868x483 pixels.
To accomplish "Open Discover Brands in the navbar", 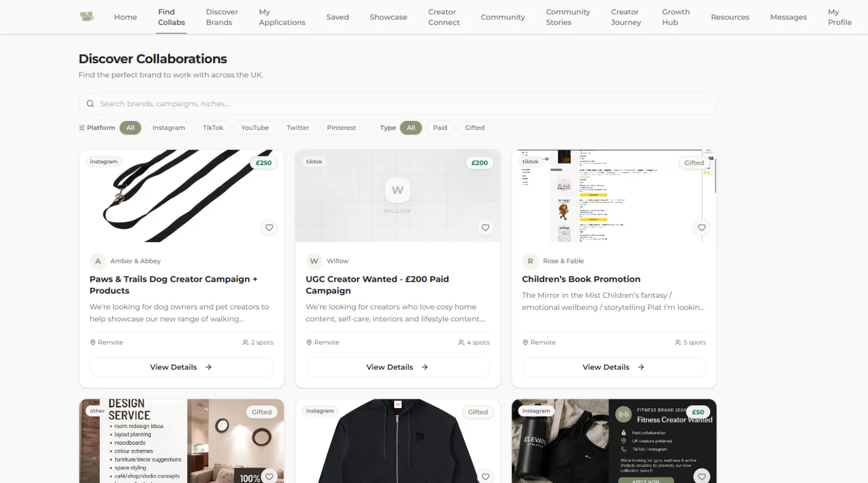I will pos(222,17).
